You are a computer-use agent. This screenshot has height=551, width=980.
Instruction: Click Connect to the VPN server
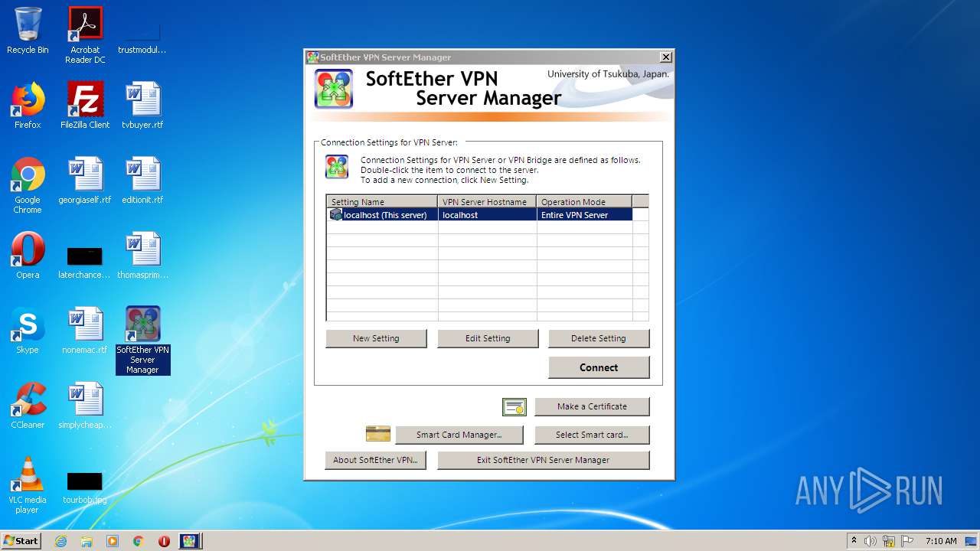(599, 367)
